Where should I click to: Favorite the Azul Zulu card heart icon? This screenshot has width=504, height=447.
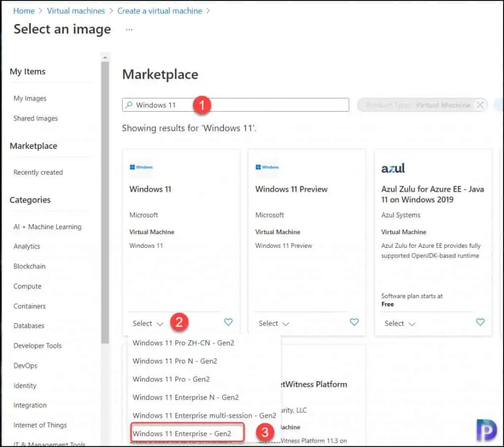coord(480,322)
